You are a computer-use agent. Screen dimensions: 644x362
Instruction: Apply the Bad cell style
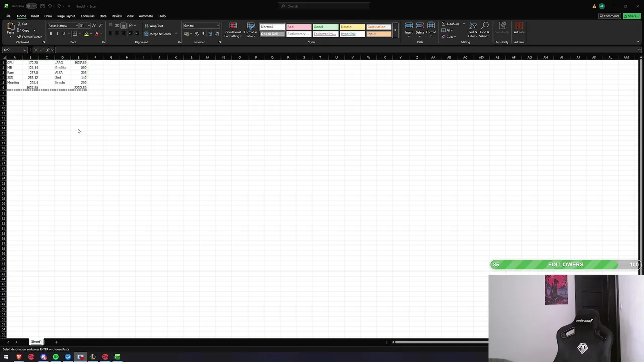point(299,27)
